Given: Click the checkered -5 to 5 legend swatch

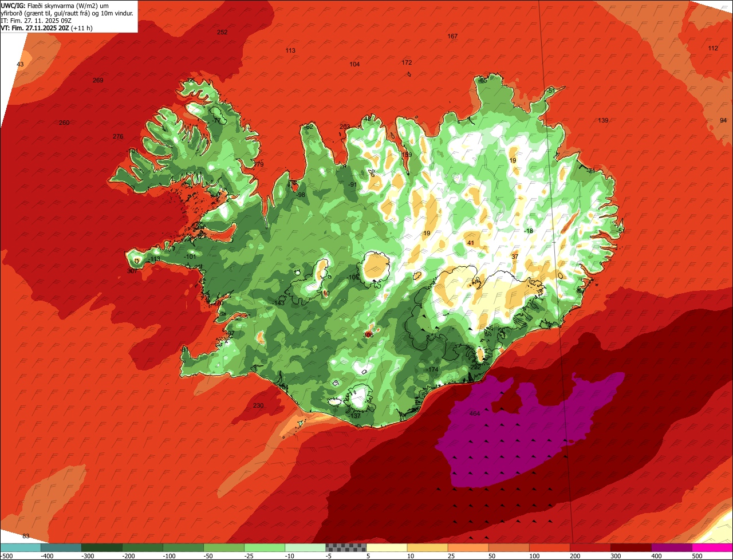Looking at the screenshot, I should (x=346, y=547).
